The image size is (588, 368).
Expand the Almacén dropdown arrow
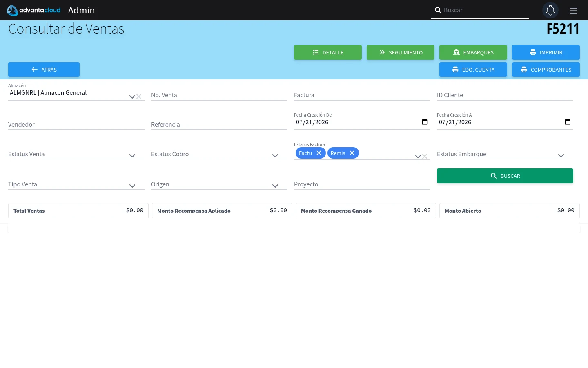click(x=132, y=97)
